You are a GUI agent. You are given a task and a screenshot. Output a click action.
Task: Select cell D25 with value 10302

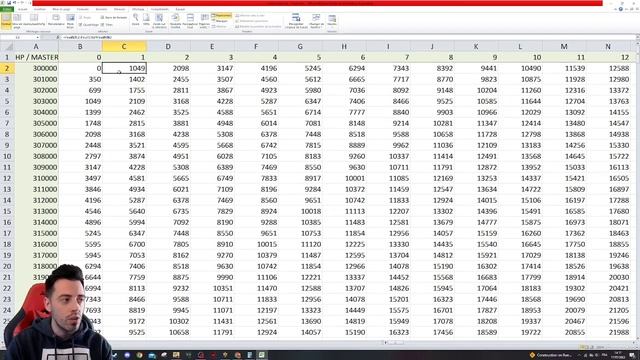tap(168, 321)
